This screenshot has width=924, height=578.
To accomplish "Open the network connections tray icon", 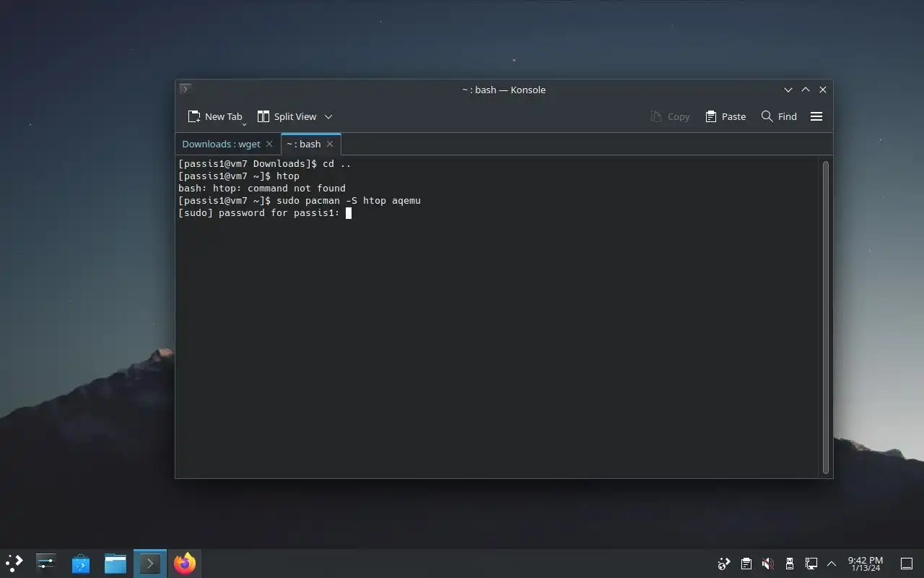I will tap(811, 564).
